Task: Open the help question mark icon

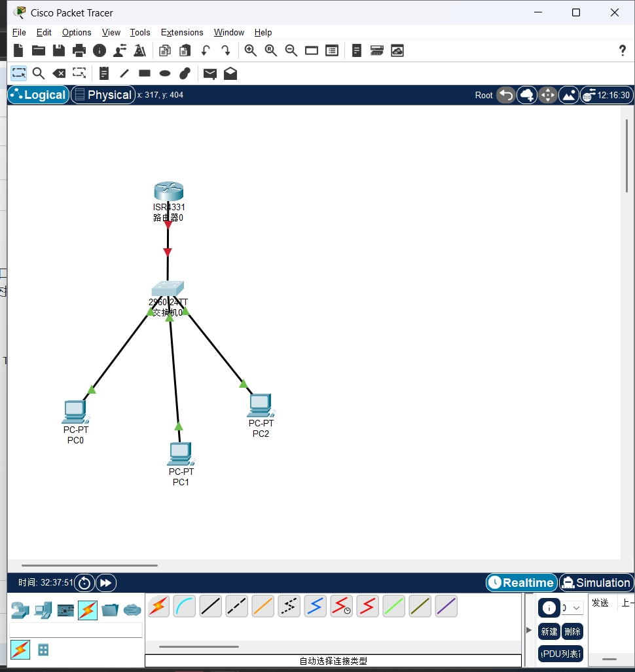Action: [x=623, y=50]
